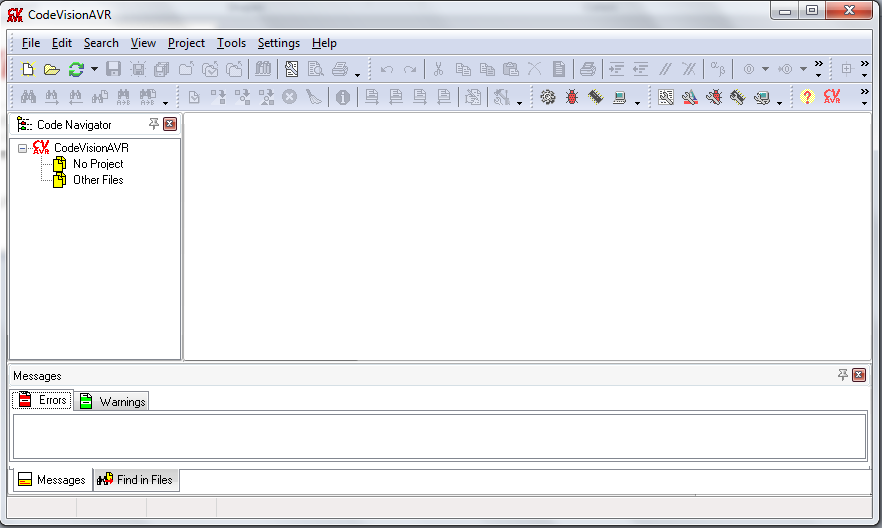Click the red CVAVR about icon in toolbar
Viewport: 882px width, 528px height.
[832, 97]
